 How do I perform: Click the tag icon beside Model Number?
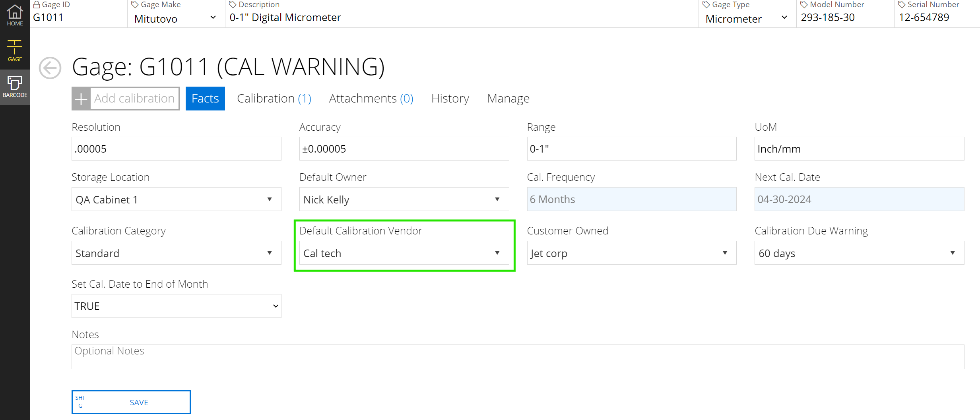(x=804, y=5)
